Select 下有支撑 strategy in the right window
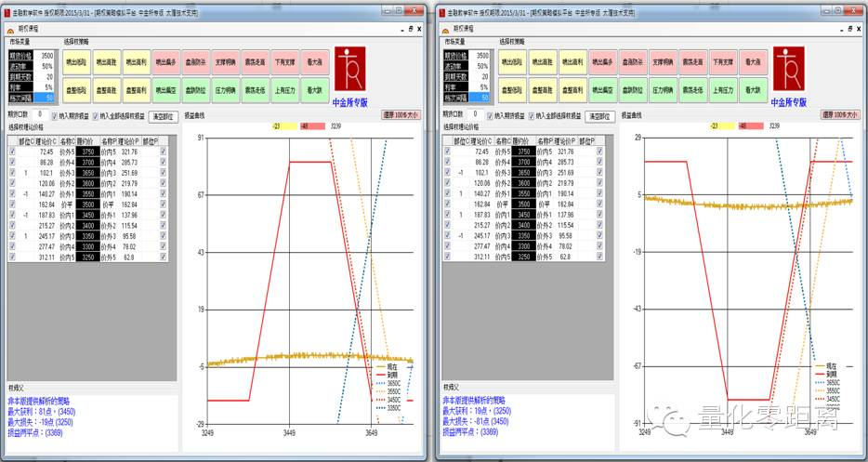868x462 pixels. point(723,62)
